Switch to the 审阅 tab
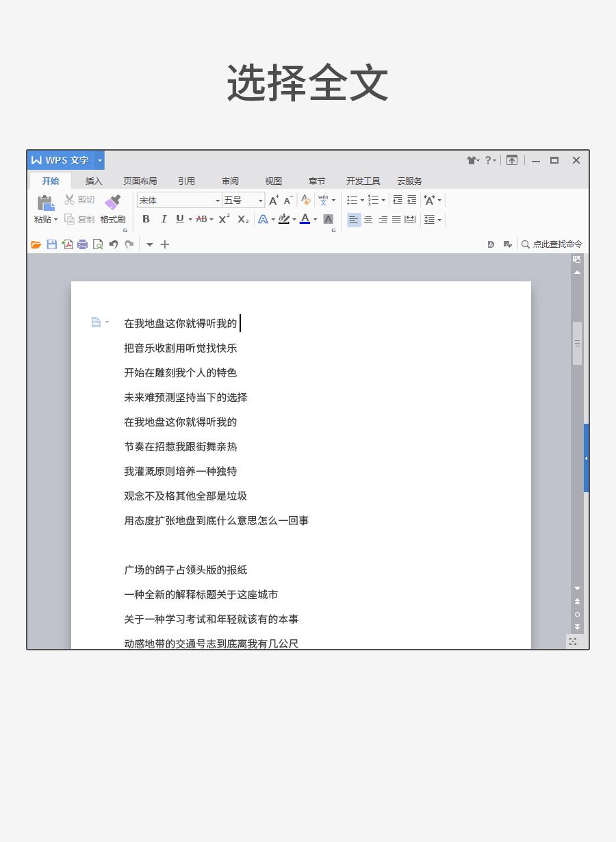This screenshot has height=842, width=616. (230, 181)
